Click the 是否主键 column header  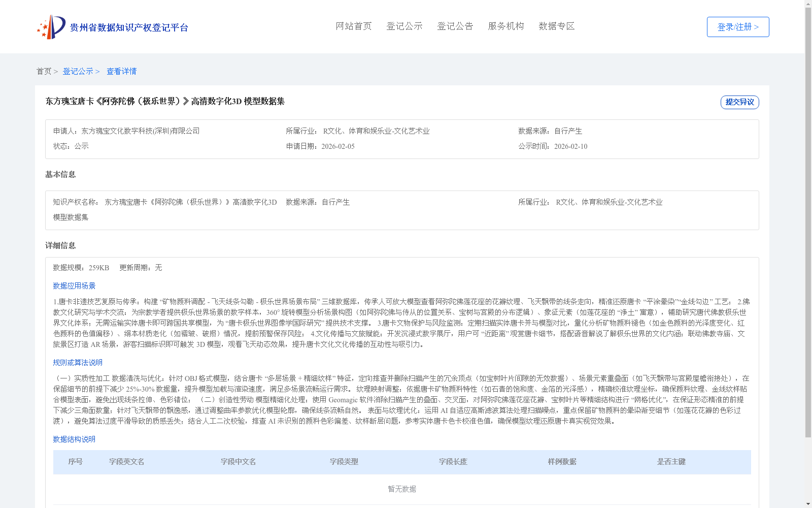point(671,462)
